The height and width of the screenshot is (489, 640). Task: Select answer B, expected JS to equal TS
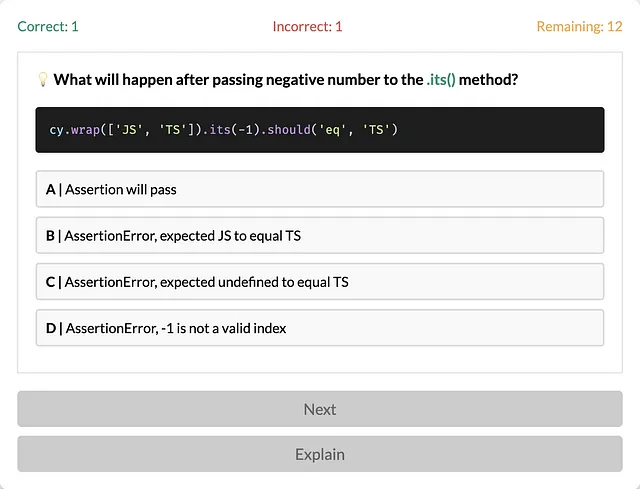coord(320,236)
